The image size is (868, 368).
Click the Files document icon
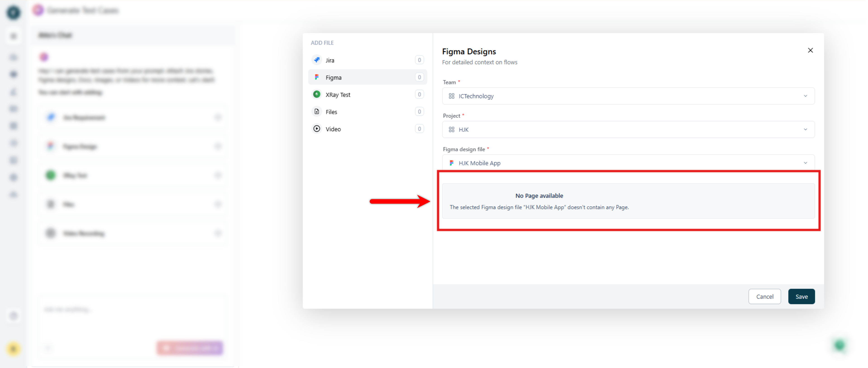click(x=317, y=112)
